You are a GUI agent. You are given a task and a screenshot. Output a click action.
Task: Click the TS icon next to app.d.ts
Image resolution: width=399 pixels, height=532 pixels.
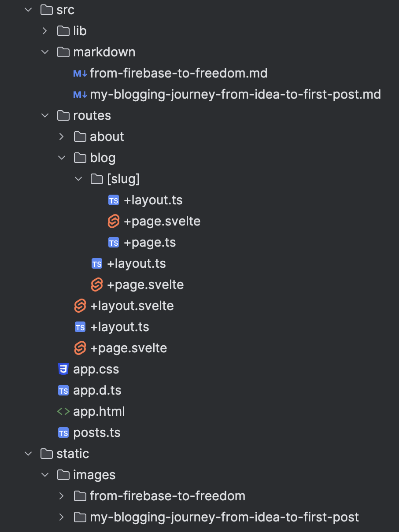click(63, 390)
